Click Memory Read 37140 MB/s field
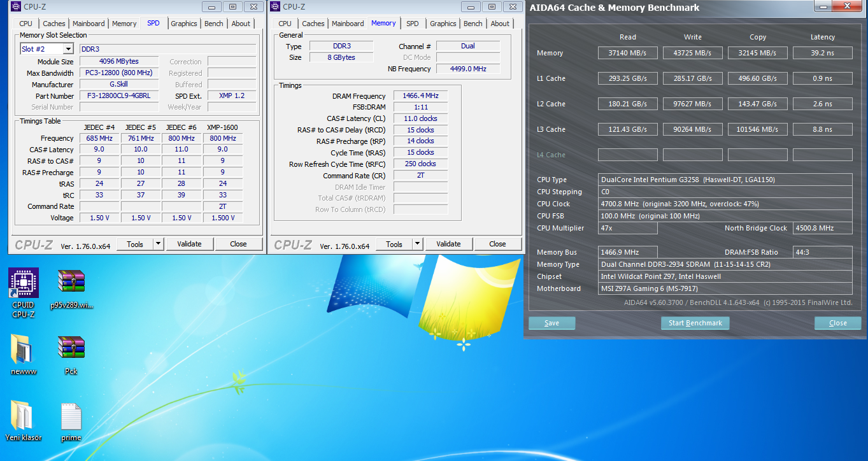This screenshot has height=461, width=868. click(628, 53)
